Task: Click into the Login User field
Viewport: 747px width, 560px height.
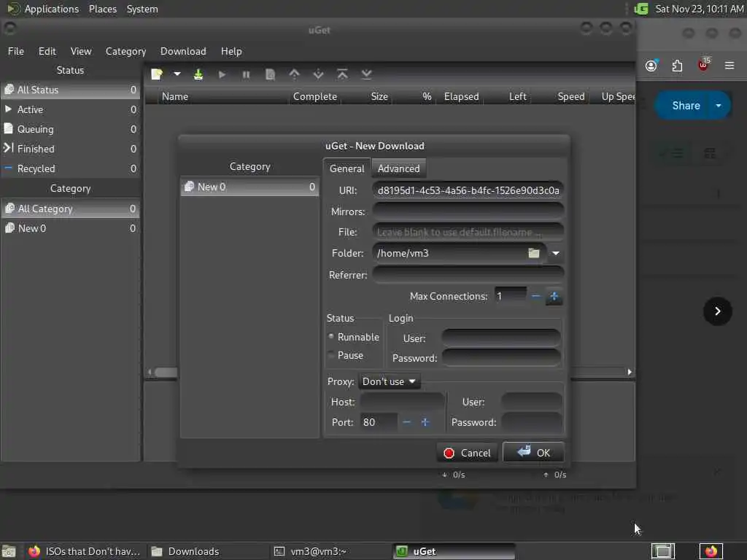Action: [500, 338]
